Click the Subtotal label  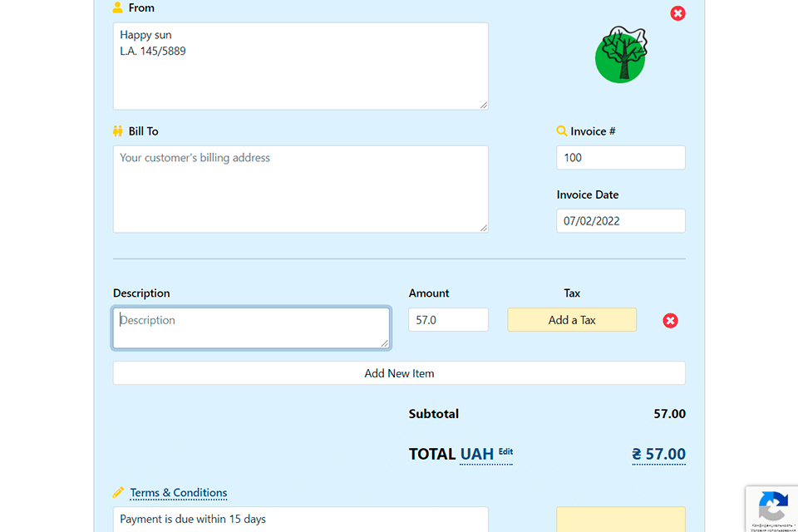[x=434, y=414]
